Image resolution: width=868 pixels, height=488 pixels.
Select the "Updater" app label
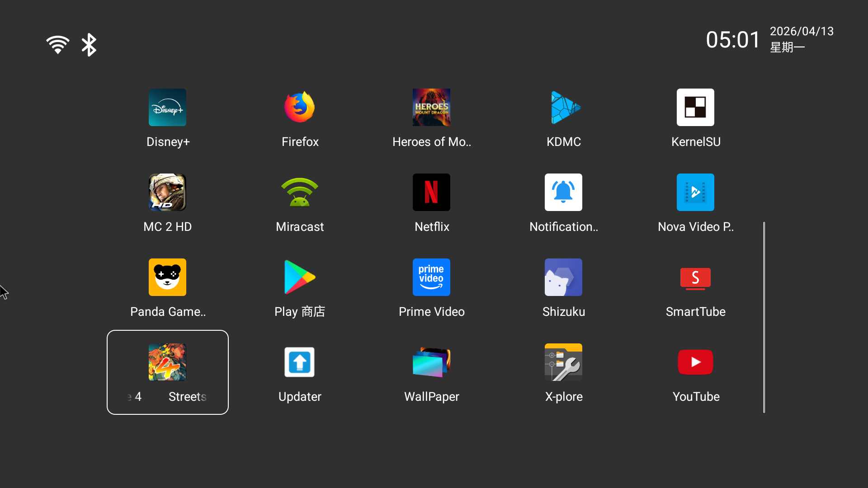pos(300,397)
